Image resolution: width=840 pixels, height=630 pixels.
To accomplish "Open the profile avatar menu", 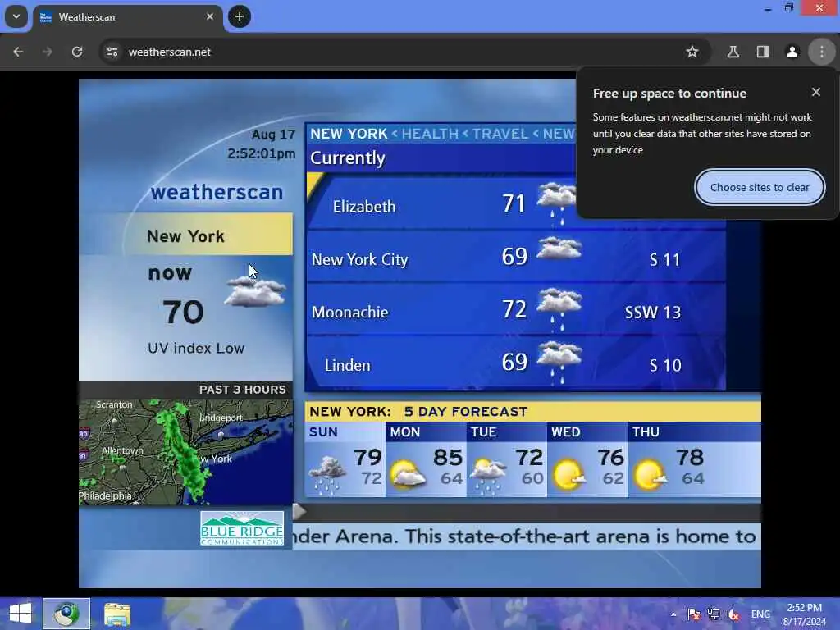I will coord(792,52).
